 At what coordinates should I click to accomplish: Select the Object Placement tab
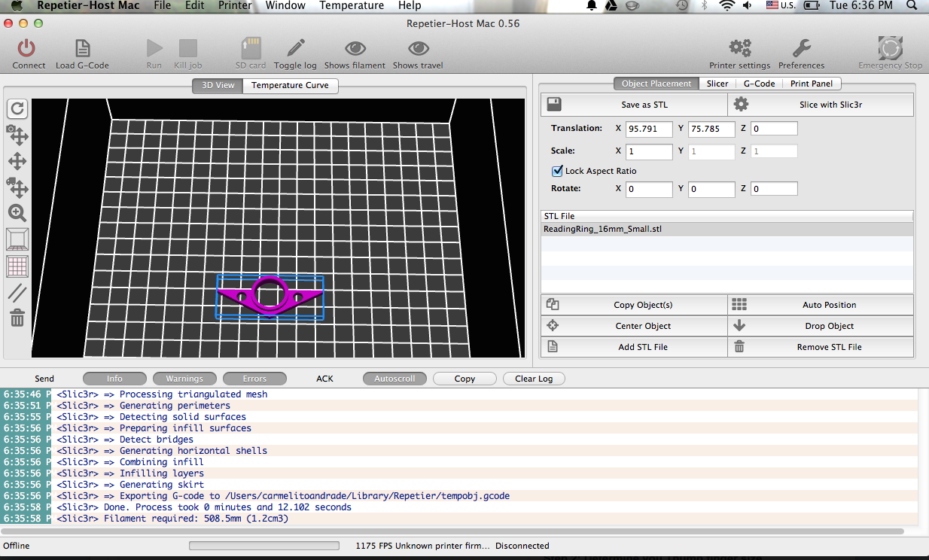(656, 84)
